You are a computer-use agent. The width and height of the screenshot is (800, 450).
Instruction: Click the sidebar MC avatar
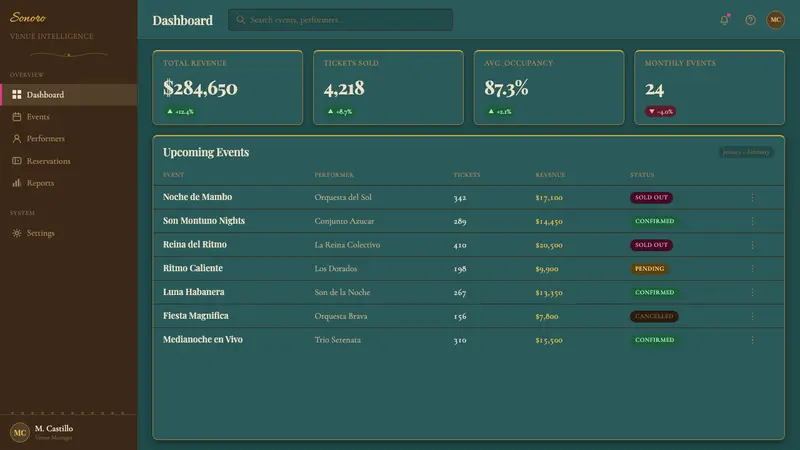click(x=20, y=433)
